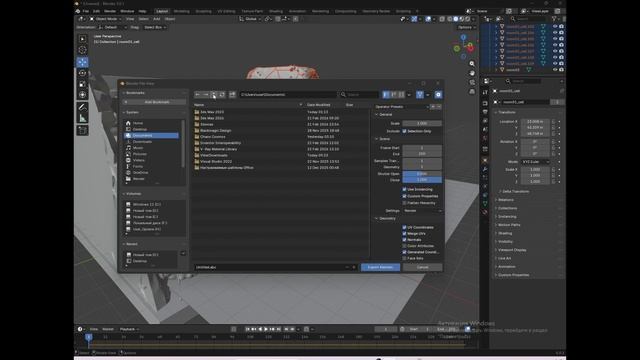Click the viewport zoom magnifier icon
The height and width of the screenshot is (360, 640).
(x=472, y=64)
